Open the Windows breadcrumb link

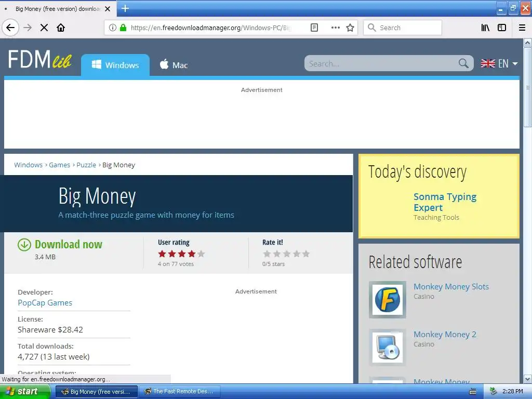pyautogui.click(x=28, y=165)
